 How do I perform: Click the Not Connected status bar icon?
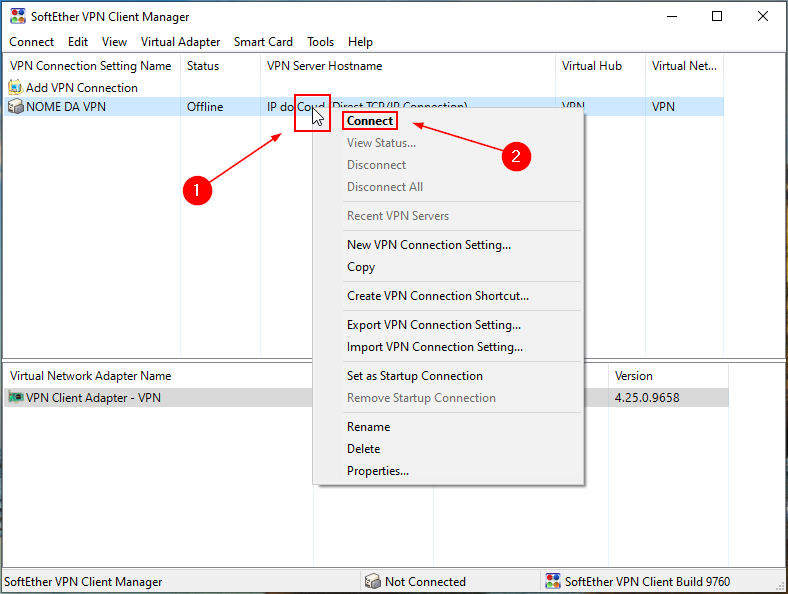[x=372, y=581]
